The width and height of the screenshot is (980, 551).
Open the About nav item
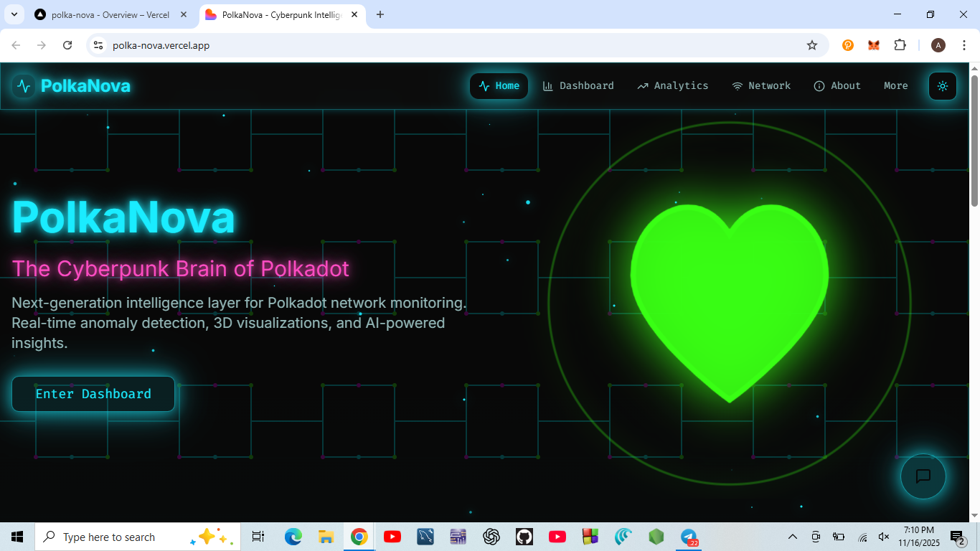[837, 86]
